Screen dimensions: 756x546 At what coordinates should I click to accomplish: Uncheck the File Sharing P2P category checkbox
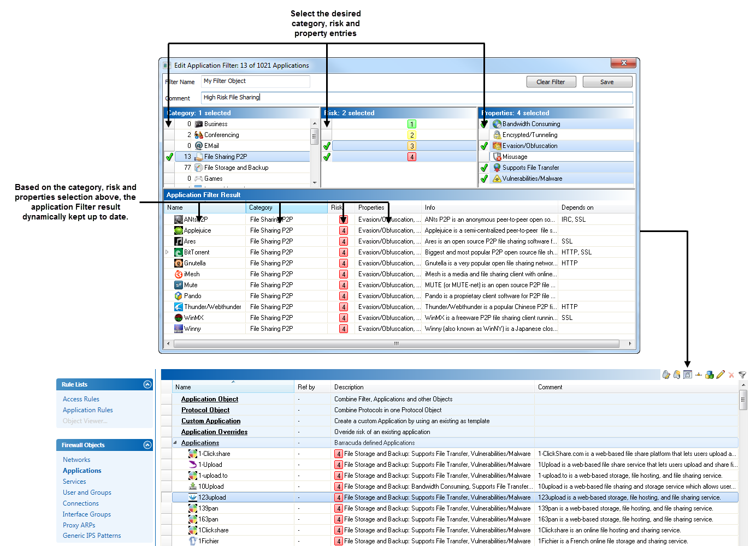point(169,157)
